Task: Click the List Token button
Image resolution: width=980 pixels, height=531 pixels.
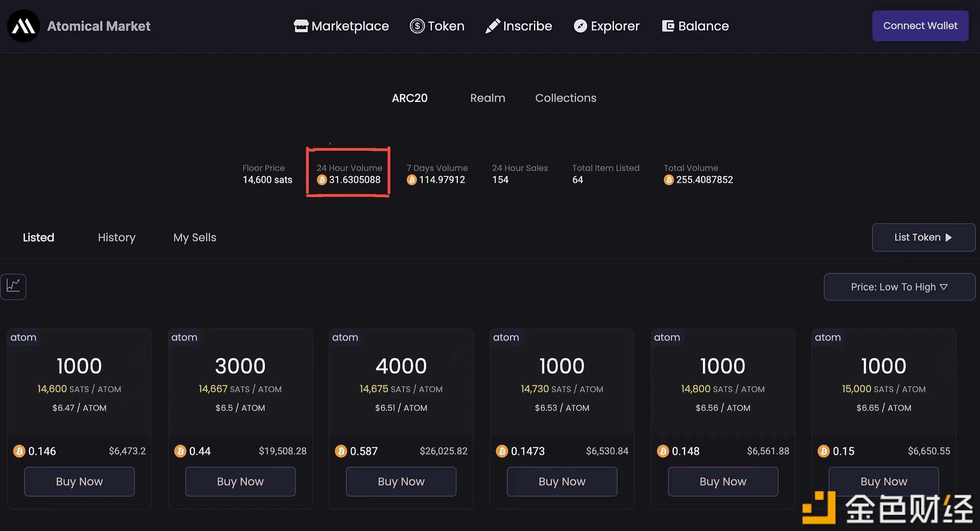Action: [x=923, y=238]
